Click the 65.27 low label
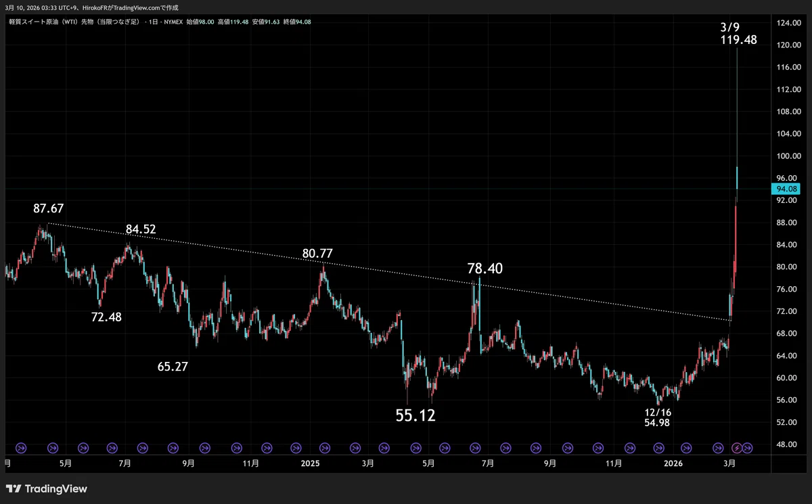This screenshot has height=504, width=812. (173, 367)
